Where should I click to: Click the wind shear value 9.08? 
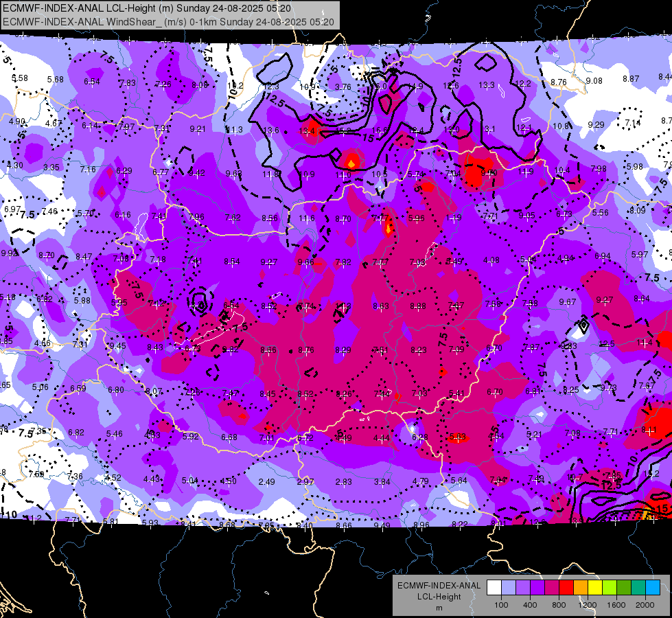594,81
